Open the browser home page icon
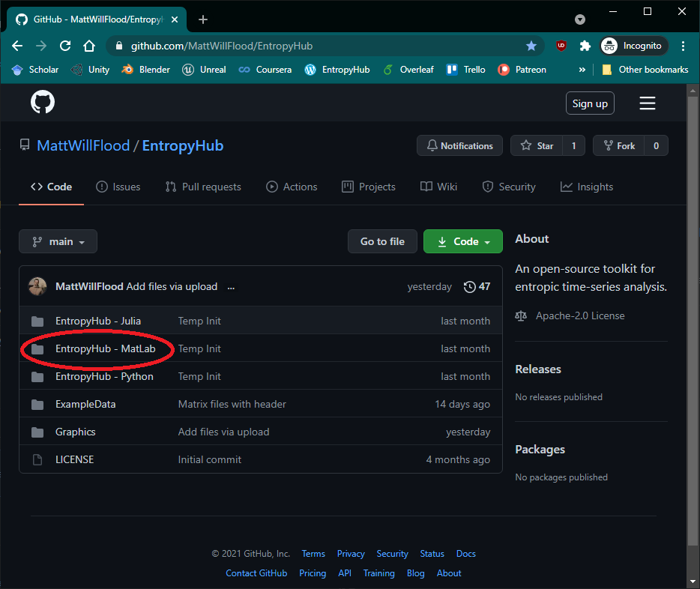The width and height of the screenshot is (700, 589). [89, 46]
